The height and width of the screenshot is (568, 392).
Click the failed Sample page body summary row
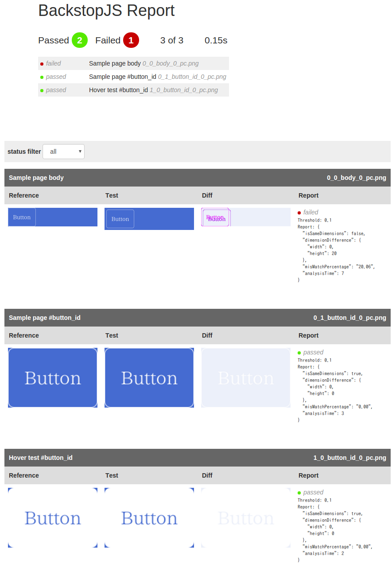pyautogui.click(x=133, y=63)
